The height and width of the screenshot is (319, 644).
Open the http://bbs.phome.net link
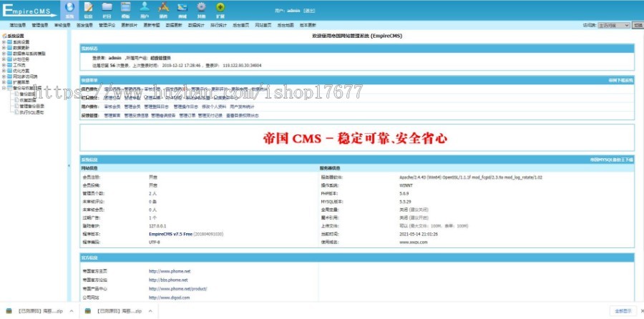point(168,280)
